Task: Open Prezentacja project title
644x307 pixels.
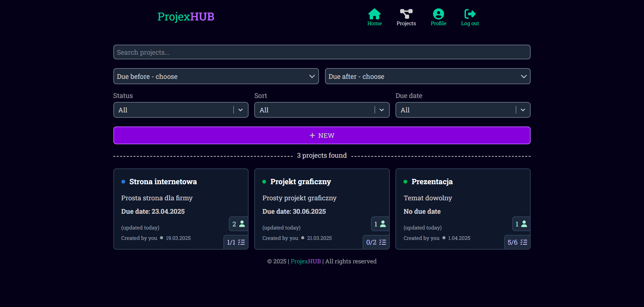Action: (x=432, y=182)
